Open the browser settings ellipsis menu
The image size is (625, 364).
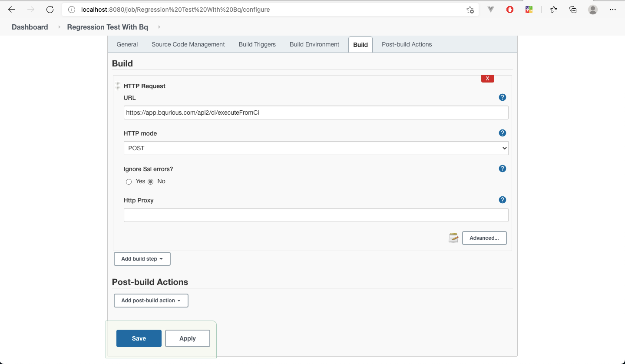pos(613,10)
